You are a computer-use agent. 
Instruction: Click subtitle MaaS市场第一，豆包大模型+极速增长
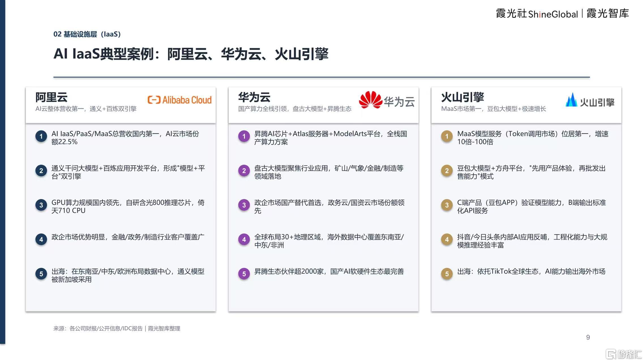[493, 109]
